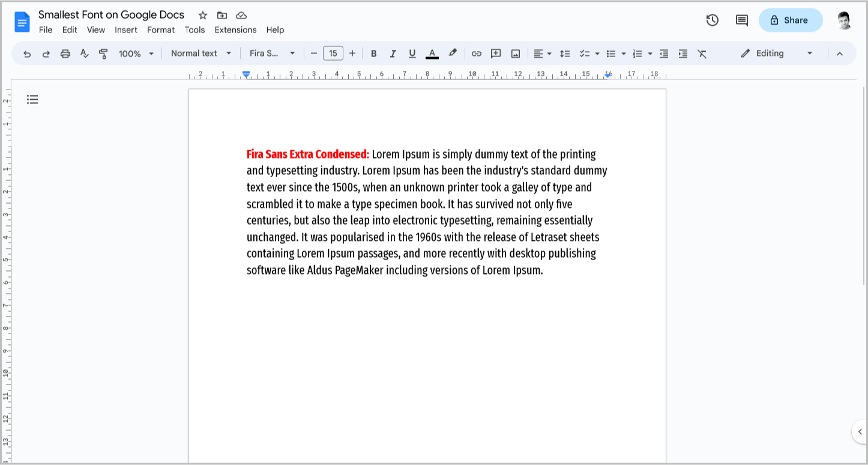This screenshot has height=465, width=868.
Task: Click the left indent ruler marker
Action: pyautogui.click(x=246, y=74)
